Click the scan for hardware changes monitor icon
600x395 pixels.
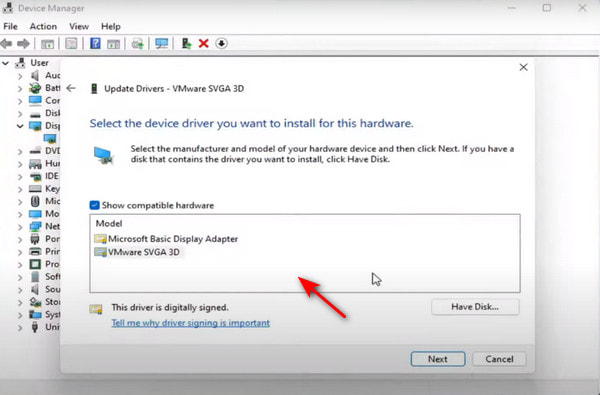pyautogui.click(x=161, y=43)
